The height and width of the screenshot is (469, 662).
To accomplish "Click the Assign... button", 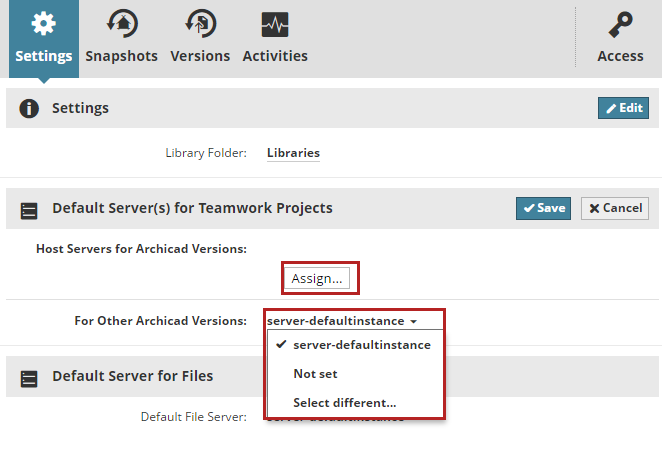I will click(x=318, y=279).
